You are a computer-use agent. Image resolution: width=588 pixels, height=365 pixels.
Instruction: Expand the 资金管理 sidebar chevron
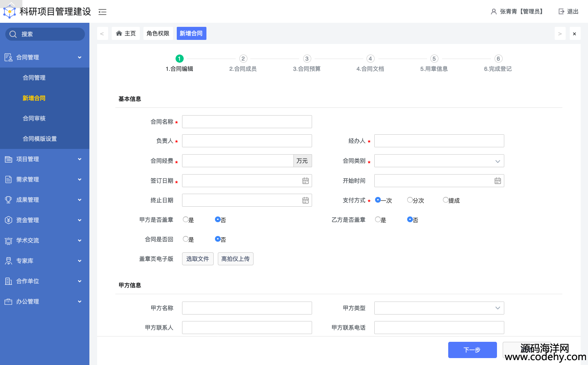coord(80,220)
